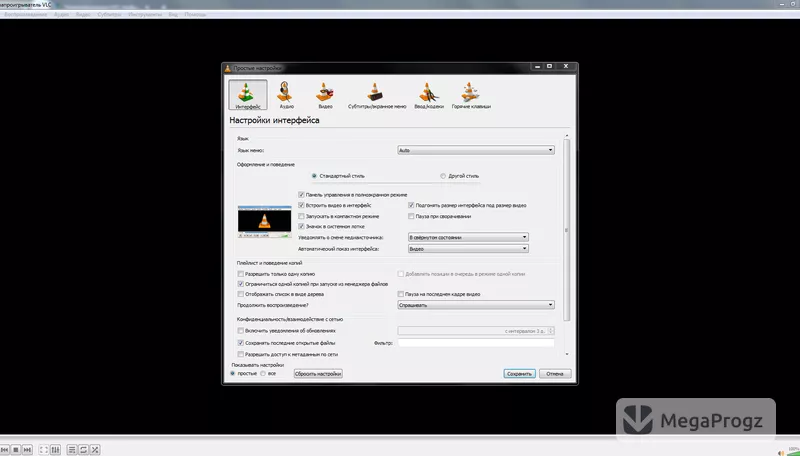This screenshot has height=456, width=800.
Task: Open Воспроизведение menu in VLC menu bar
Action: point(25,14)
